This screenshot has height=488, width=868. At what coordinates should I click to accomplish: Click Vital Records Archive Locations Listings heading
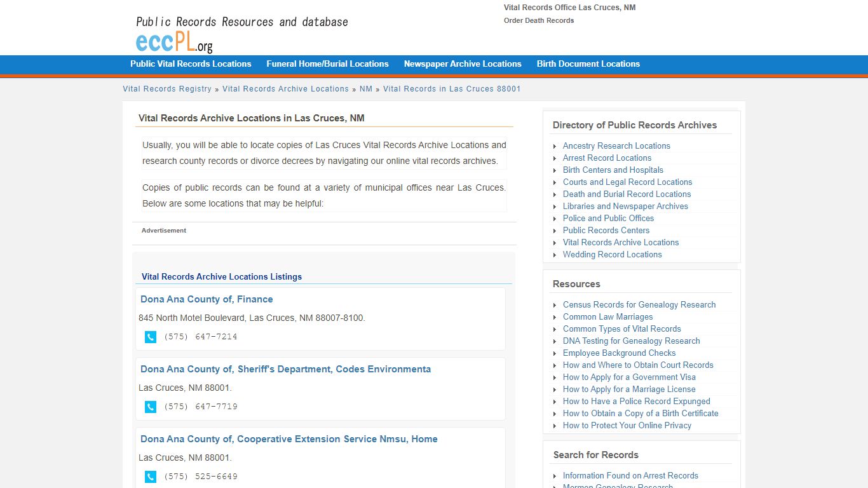coord(222,277)
